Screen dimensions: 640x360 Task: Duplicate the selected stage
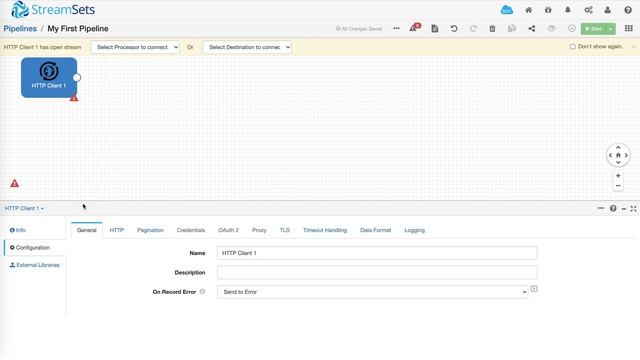pyautogui.click(x=511, y=29)
